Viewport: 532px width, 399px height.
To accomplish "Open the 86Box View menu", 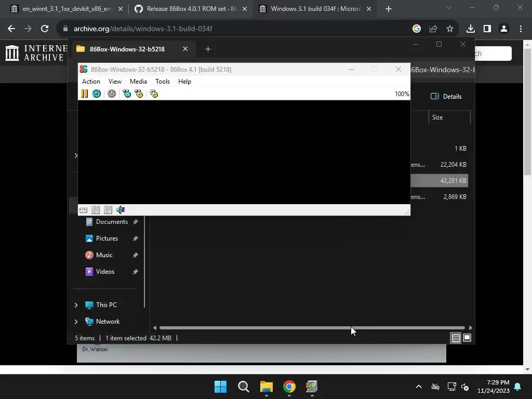I will [115, 82].
